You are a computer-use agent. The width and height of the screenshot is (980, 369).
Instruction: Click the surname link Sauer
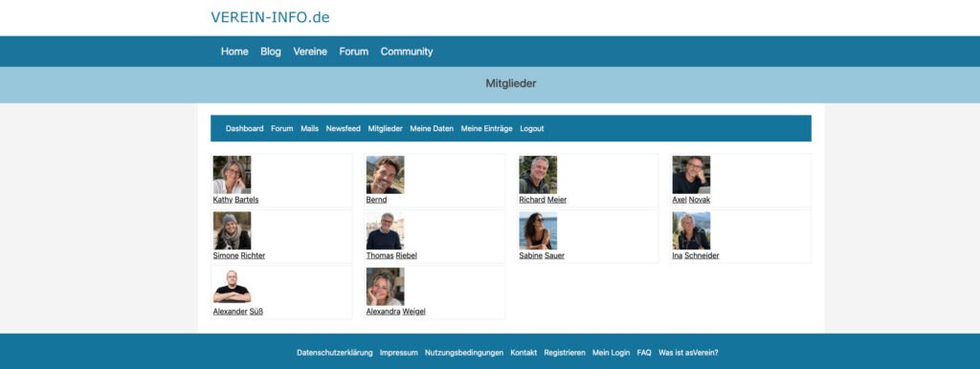[554, 256]
